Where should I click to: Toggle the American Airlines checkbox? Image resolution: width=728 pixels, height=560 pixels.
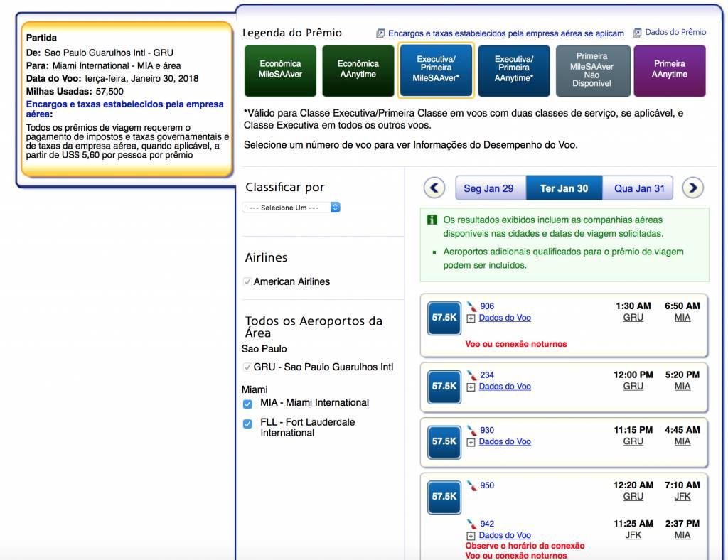[x=247, y=281]
